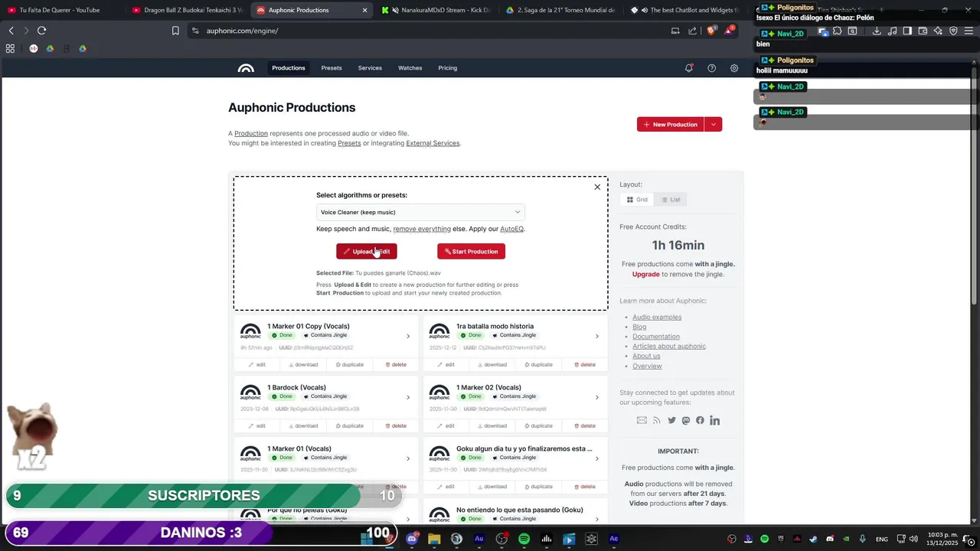Open the Brave playlist music note icon
Image resolution: width=980 pixels, height=551 pixels.
click(x=892, y=31)
